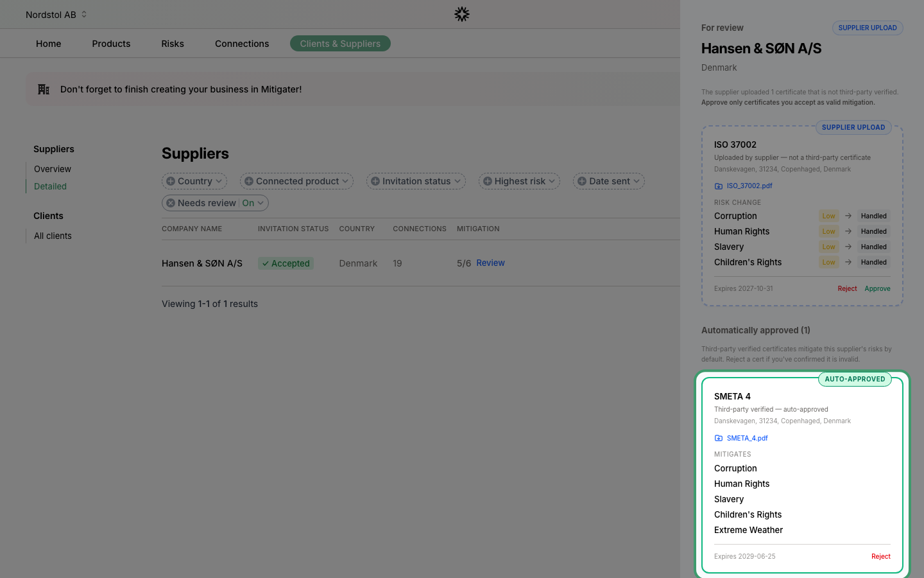The height and width of the screenshot is (578, 924).
Task: Open the Products tab
Action: click(x=111, y=44)
